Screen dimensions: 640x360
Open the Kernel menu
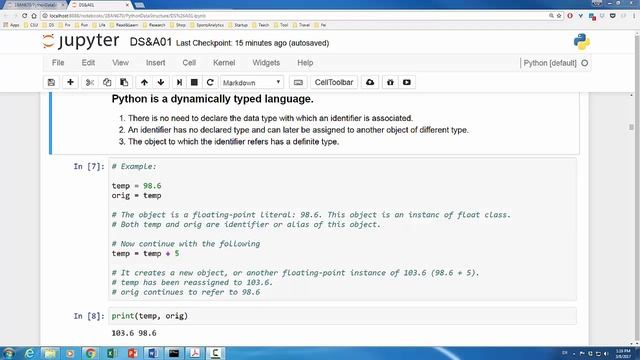pos(224,63)
